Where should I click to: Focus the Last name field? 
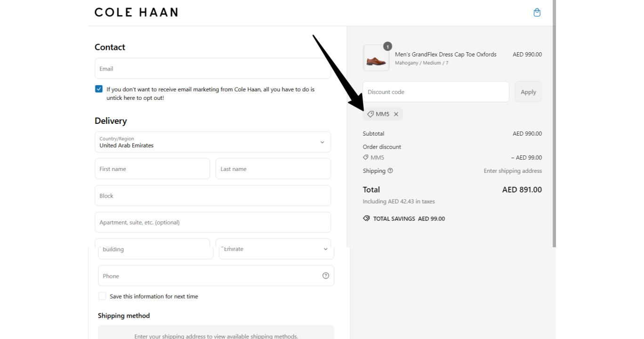point(273,169)
